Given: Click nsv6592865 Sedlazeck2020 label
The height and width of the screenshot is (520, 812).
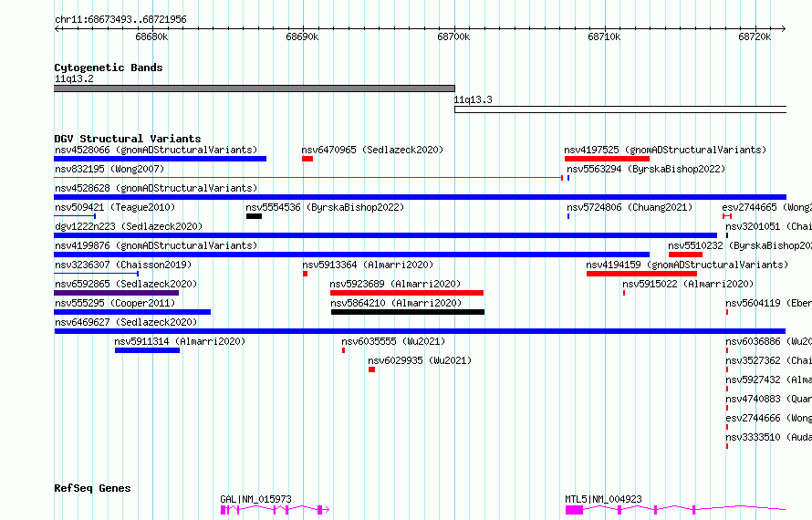Looking at the screenshot, I should click(x=126, y=285).
